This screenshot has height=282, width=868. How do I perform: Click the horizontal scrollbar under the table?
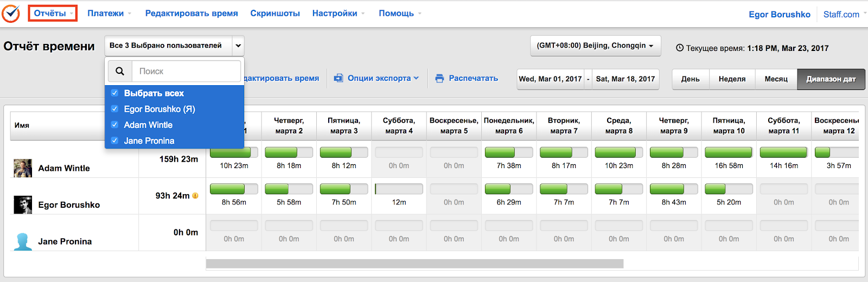click(414, 264)
